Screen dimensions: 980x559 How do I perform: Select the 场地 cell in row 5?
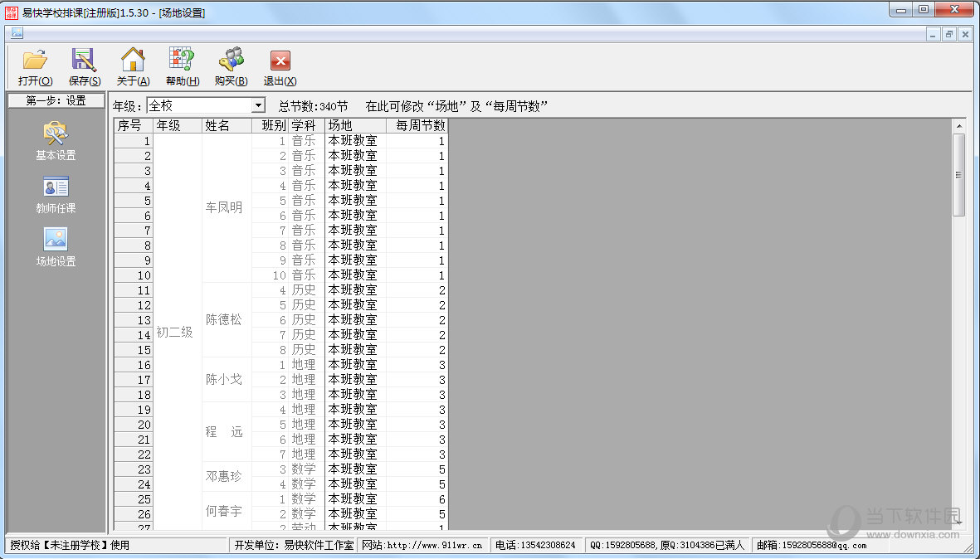coord(355,201)
